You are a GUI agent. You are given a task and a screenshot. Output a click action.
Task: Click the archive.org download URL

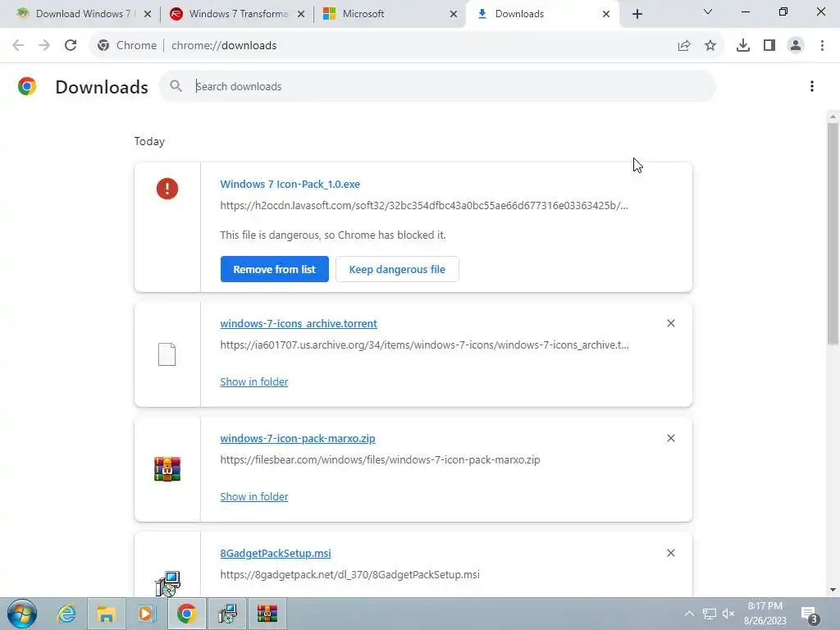click(424, 345)
